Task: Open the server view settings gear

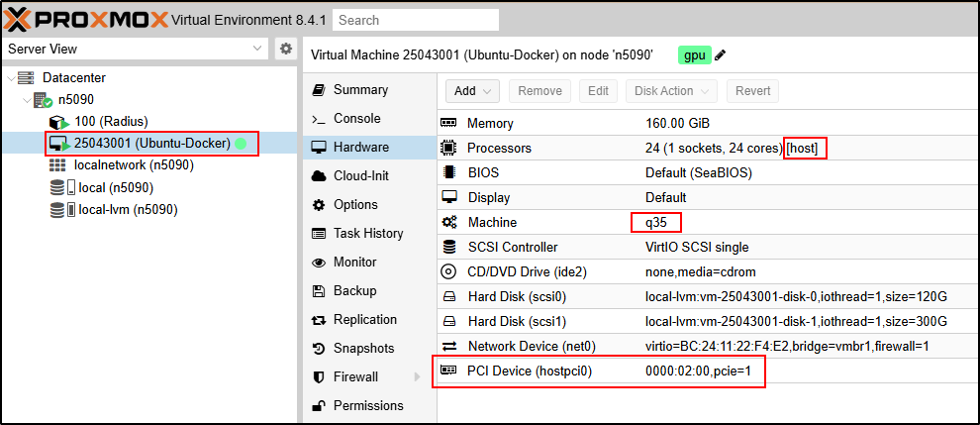Action: pos(286,49)
